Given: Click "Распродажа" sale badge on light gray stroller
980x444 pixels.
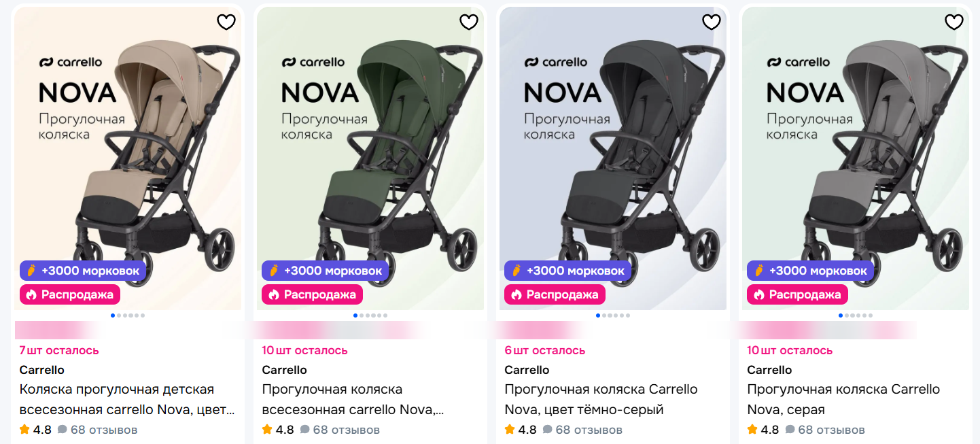Looking at the screenshot, I should (x=797, y=294).
